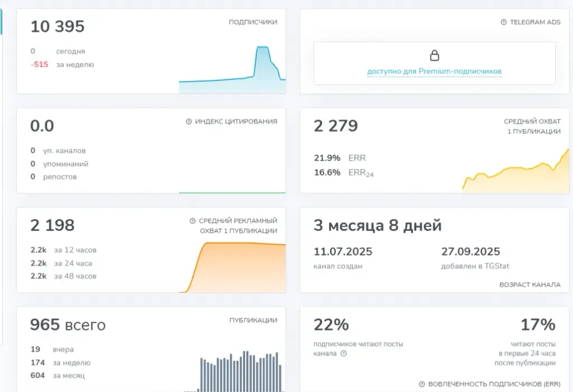Click the '965 всего' publications total
Screen dimensions: 573x392
[68, 325]
